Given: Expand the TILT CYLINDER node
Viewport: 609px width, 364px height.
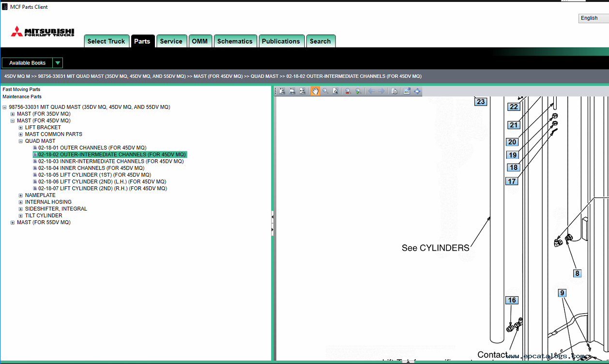Looking at the screenshot, I should 21,215.
